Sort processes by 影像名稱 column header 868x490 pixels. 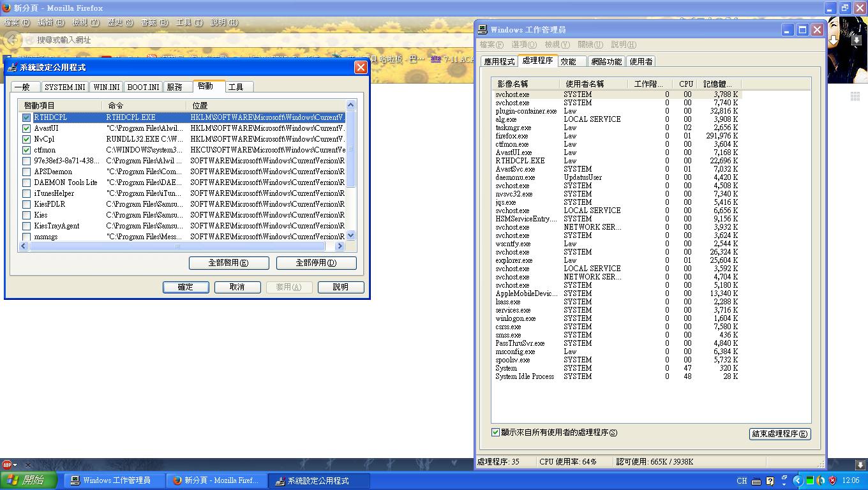point(526,84)
